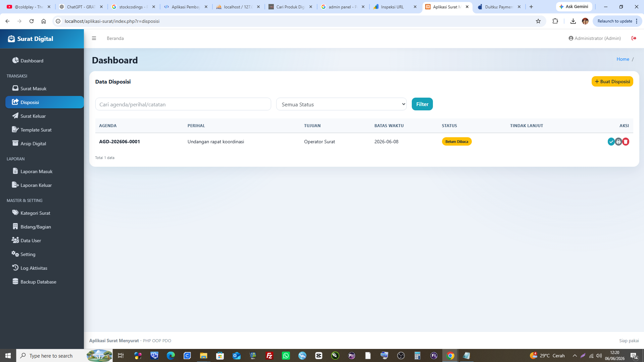Image resolution: width=644 pixels, height=362 pixels.
Task: Click the Belum Dibaca status badge
Action: coord(456,142)
